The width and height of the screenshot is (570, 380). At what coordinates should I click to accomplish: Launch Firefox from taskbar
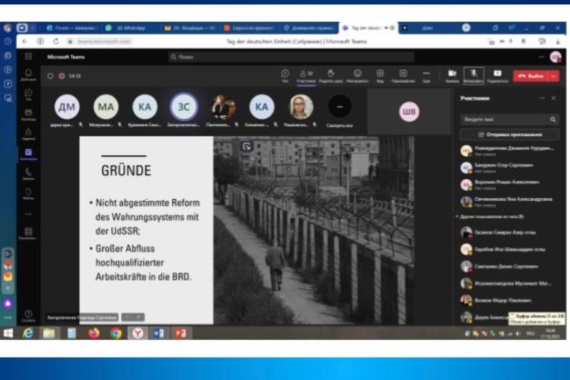click(x=94, y=333)
